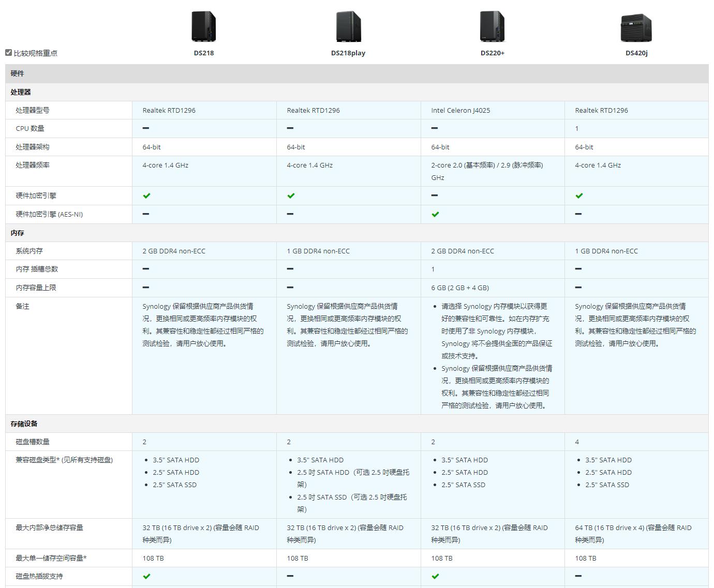
Task: Click the DS420j product image
Action: pos(636,27)
